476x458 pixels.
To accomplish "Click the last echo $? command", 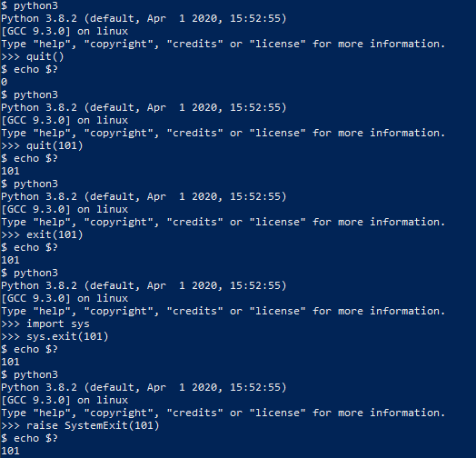I will 29,438.
